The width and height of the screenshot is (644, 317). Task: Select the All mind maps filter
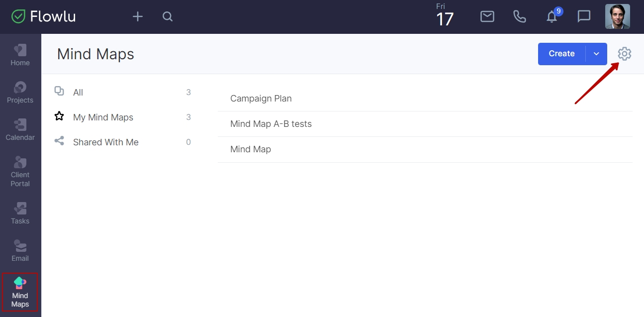122,93
